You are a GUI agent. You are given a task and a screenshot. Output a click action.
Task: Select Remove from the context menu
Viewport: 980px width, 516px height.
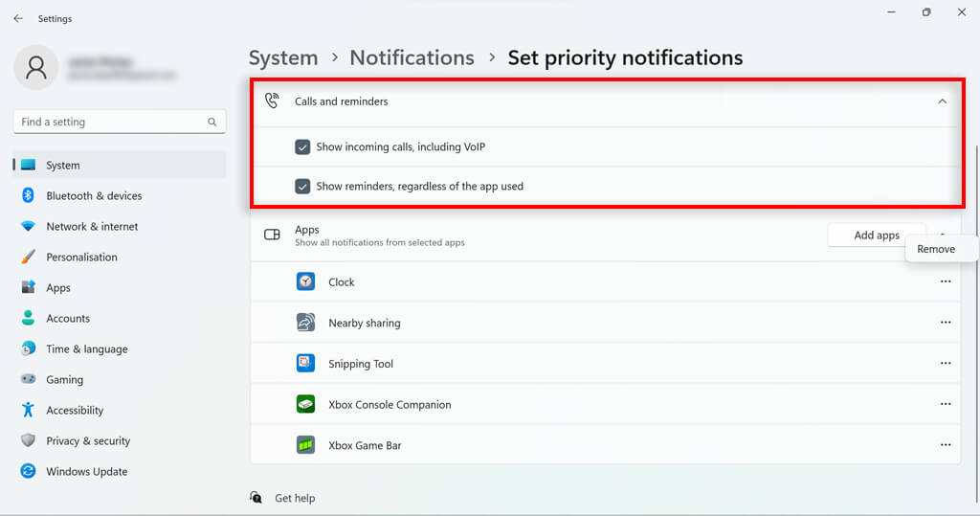(x=936, y=249)
